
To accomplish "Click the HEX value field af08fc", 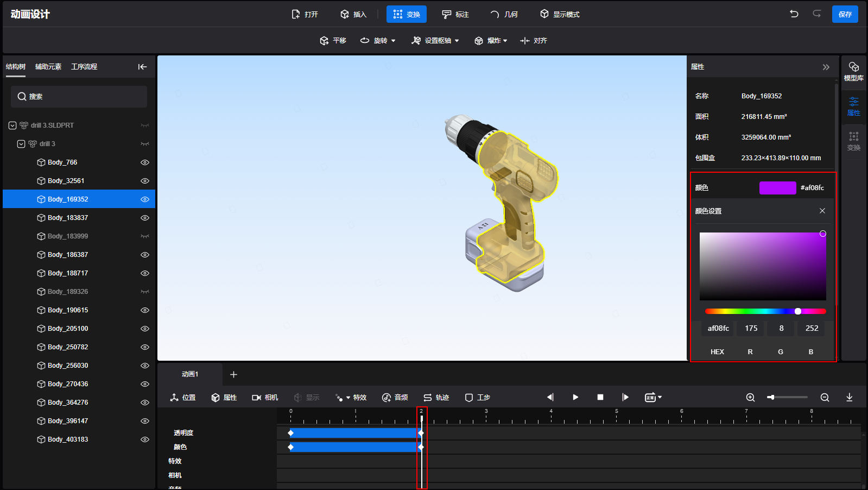I will (718, 328).
